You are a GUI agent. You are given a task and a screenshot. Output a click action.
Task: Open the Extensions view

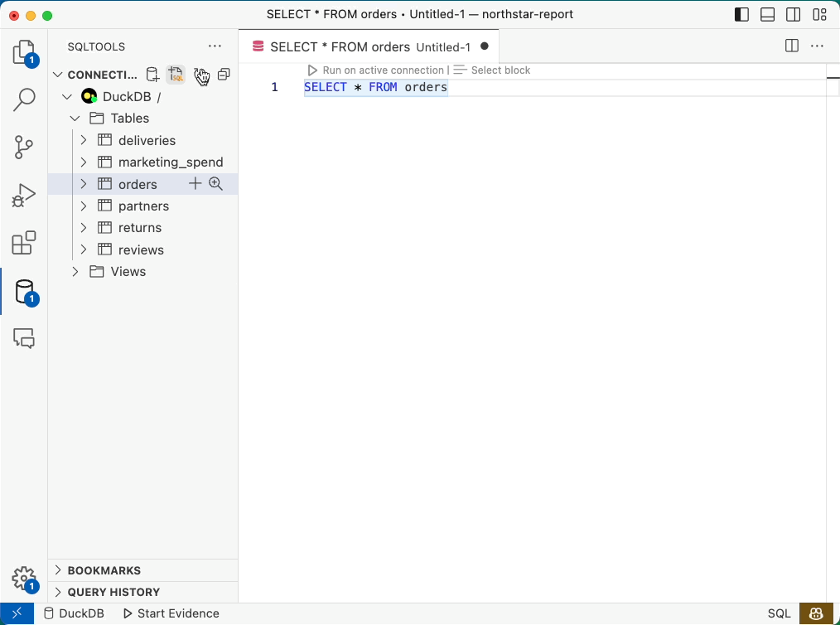[x=24, y=243]
